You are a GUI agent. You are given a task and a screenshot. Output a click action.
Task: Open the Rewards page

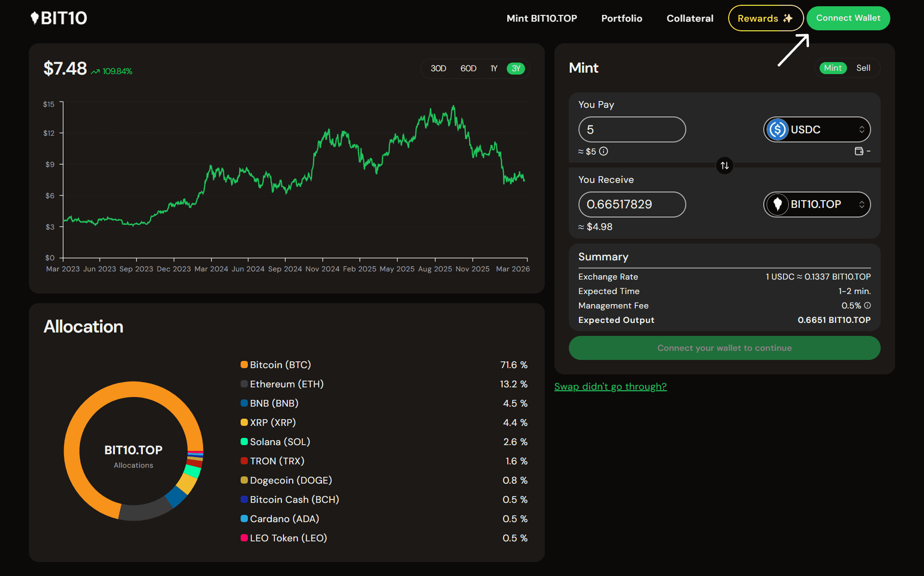pyautogui.click(x=766, y=18)
